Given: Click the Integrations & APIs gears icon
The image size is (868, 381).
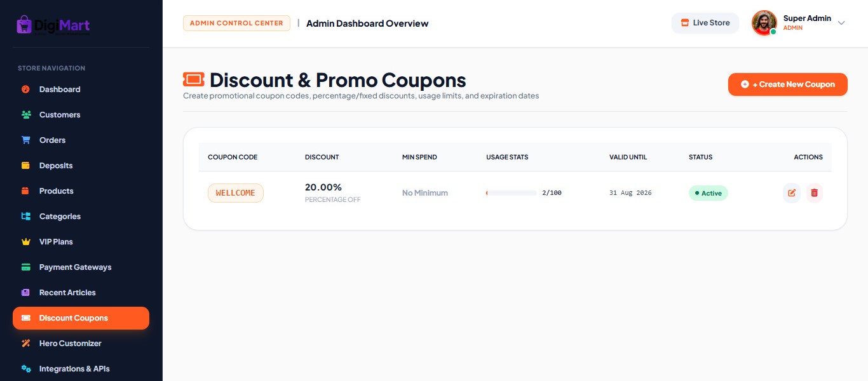Looking at the screenshot, I should pos(26,369).
